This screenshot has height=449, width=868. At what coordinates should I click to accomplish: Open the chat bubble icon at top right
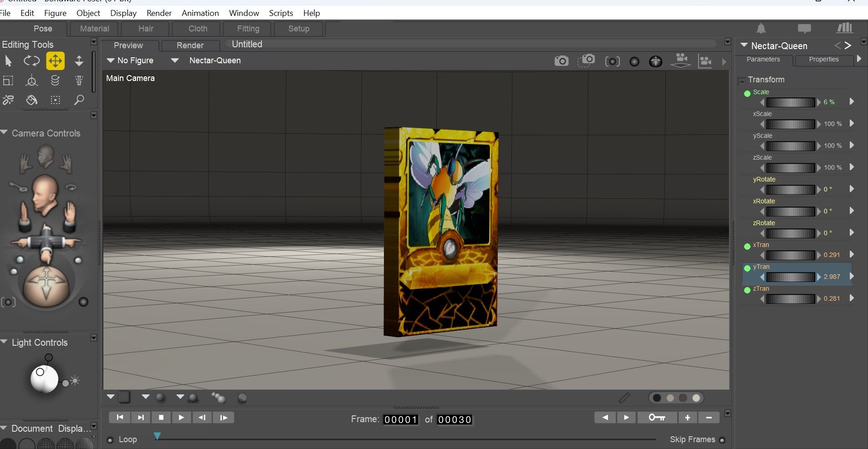pyautogui.click(x=804, y=29)
